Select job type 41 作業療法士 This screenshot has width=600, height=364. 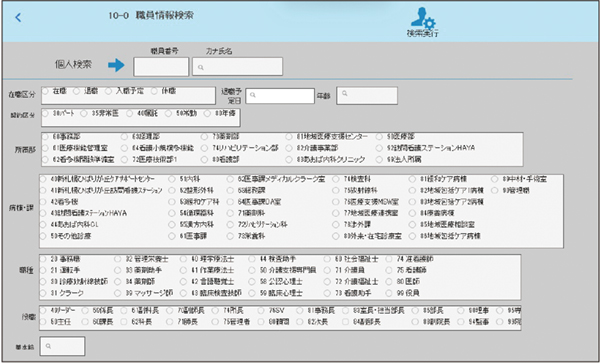(183, 270)
